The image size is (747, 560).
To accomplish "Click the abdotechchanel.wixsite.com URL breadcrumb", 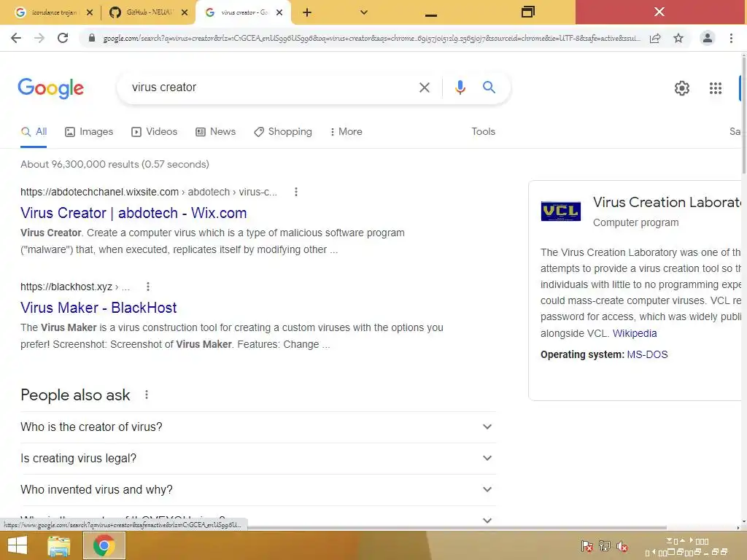I will [148, 192].
